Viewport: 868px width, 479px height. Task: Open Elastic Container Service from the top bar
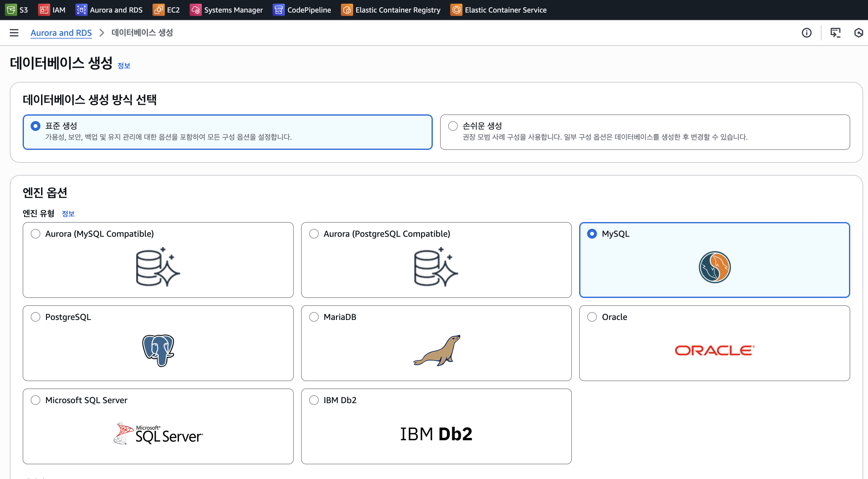point(498,10)
